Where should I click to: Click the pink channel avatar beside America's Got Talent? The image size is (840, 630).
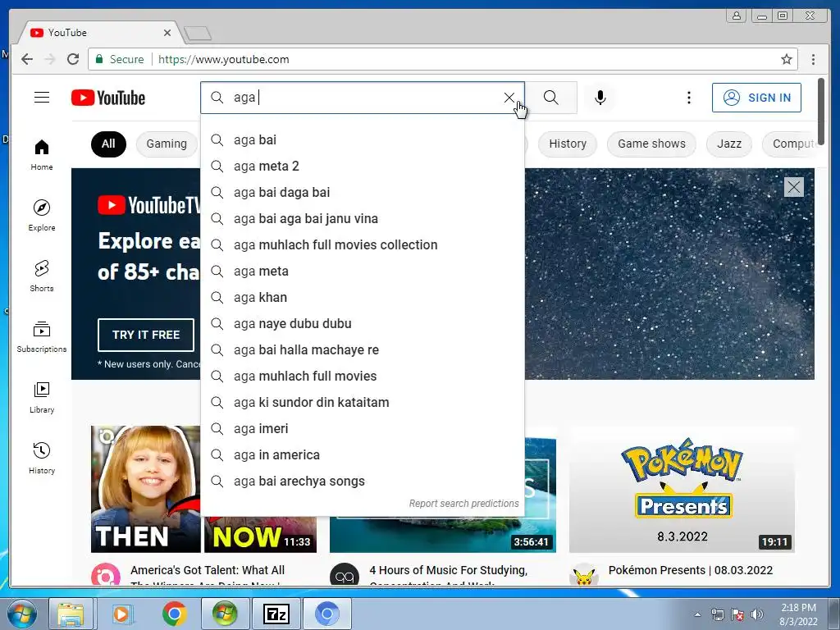[x=106, y=575]
